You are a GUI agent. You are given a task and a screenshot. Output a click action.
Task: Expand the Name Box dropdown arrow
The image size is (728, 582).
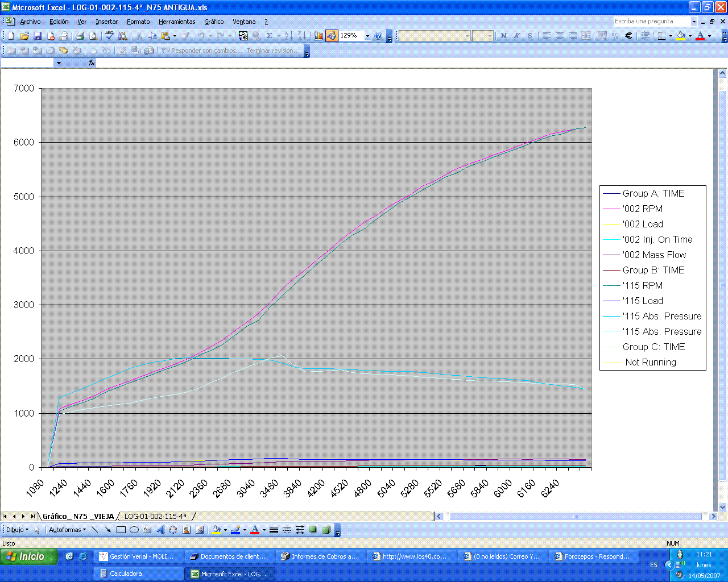pos(58,63)
